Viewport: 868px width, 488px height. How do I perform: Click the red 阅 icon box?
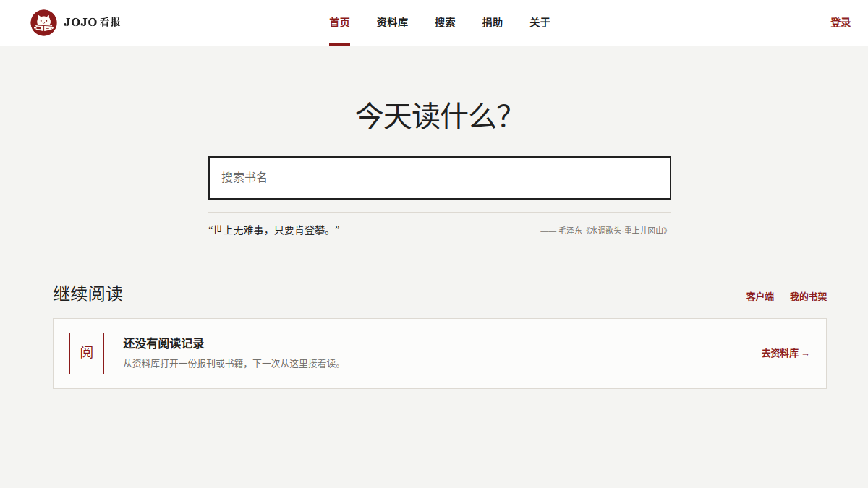[87, 354]
